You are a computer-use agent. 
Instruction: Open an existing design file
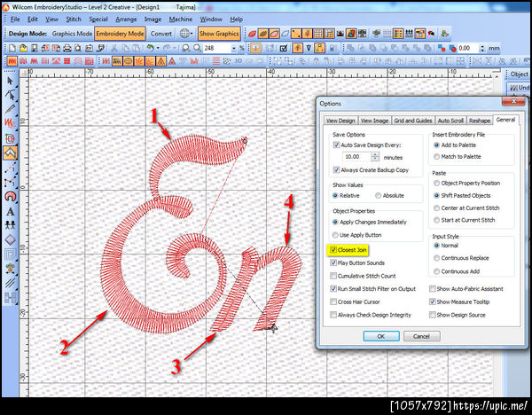[x=23, y=48]
